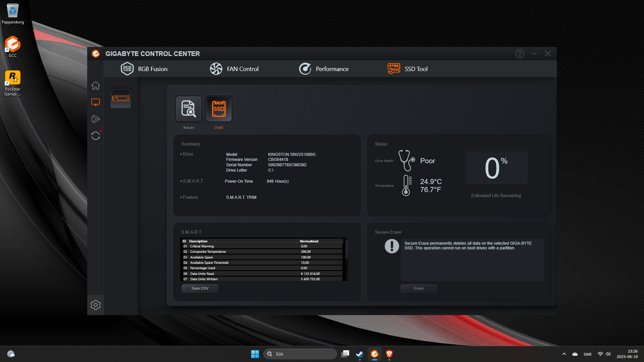Open the monitor section in sidebar
Image resolution: width=644 pixels, height=362 pixels.
click(96, 102)
